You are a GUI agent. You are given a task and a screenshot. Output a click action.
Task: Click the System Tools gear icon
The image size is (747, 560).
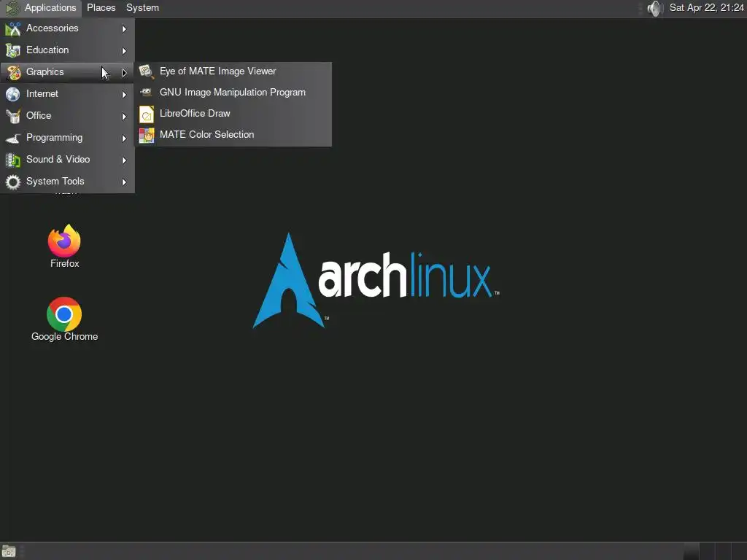[13, 182]
